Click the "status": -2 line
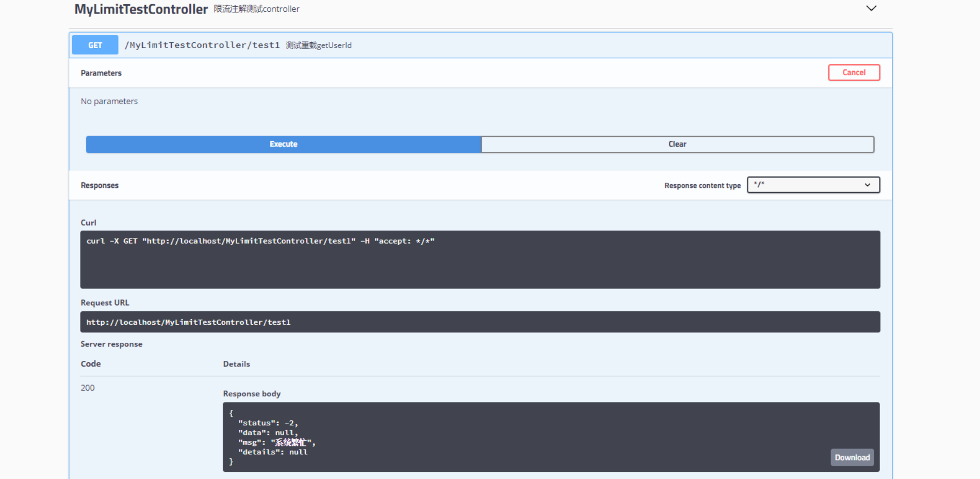 coord(268,423)
